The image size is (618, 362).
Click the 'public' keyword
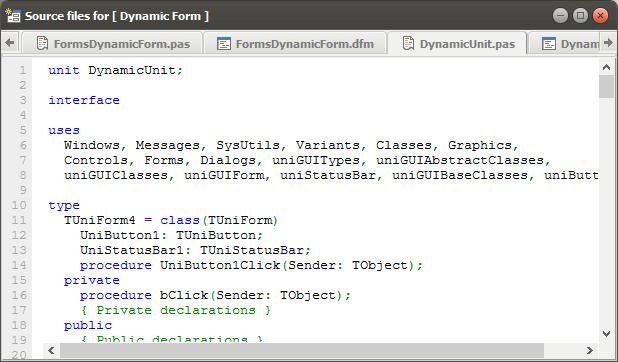coord(88,326)
